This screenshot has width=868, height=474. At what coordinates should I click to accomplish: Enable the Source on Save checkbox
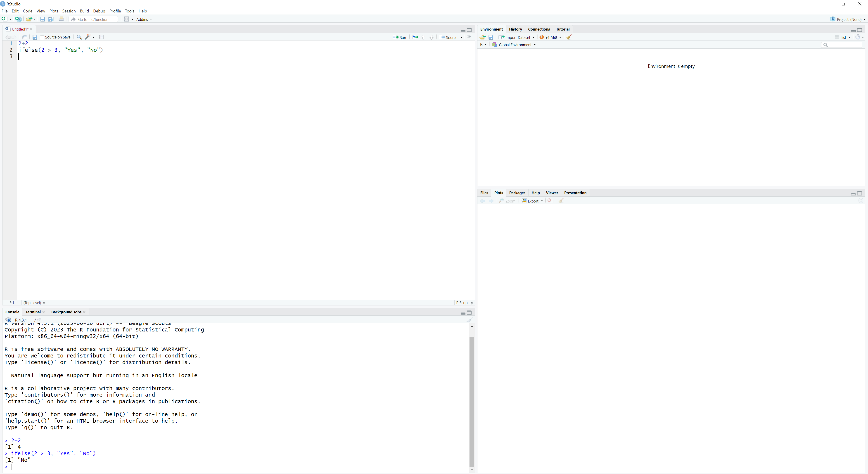pos(42,37)
